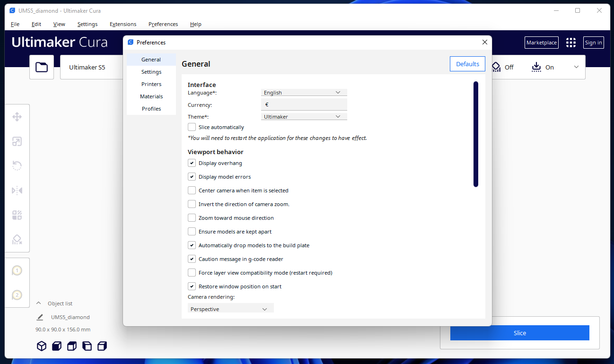Open file folder icon in Cura
Screen dimensions: 614x364
tap(42, 67)
